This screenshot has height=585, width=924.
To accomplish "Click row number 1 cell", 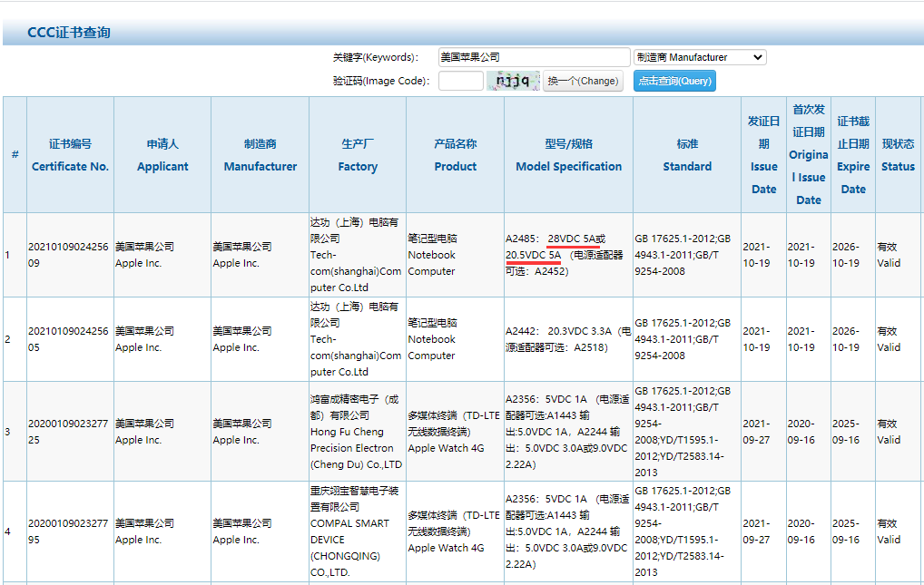I will click(x=15, y=255).
